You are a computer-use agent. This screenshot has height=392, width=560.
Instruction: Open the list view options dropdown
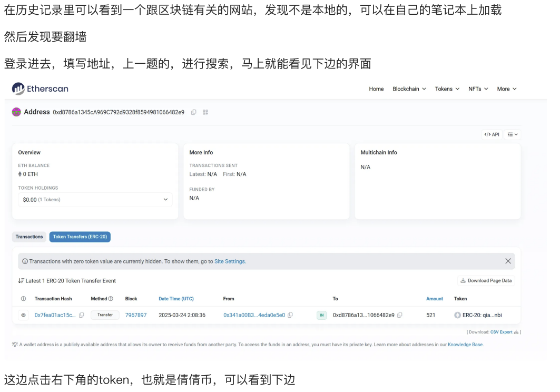point(513,134)
